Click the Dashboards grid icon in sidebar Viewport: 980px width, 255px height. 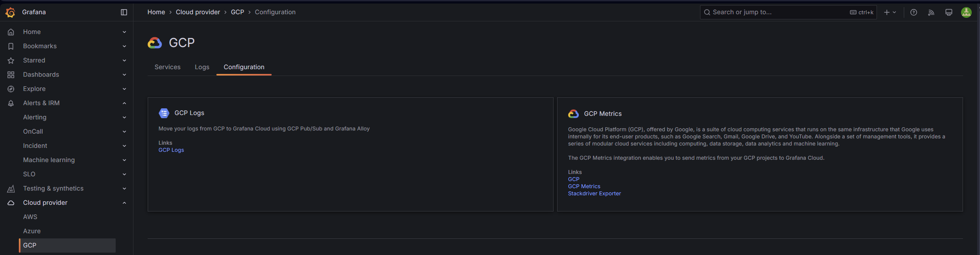[x=11, y=75]
